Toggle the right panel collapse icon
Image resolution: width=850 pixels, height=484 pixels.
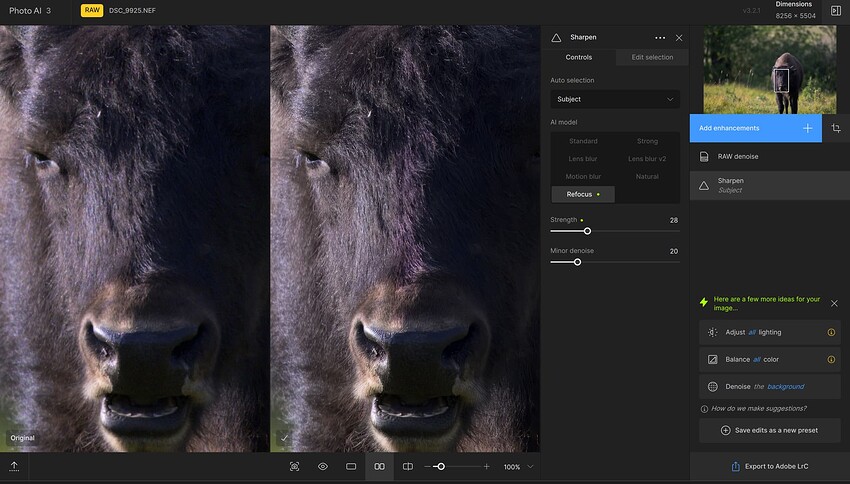point(835,10)
